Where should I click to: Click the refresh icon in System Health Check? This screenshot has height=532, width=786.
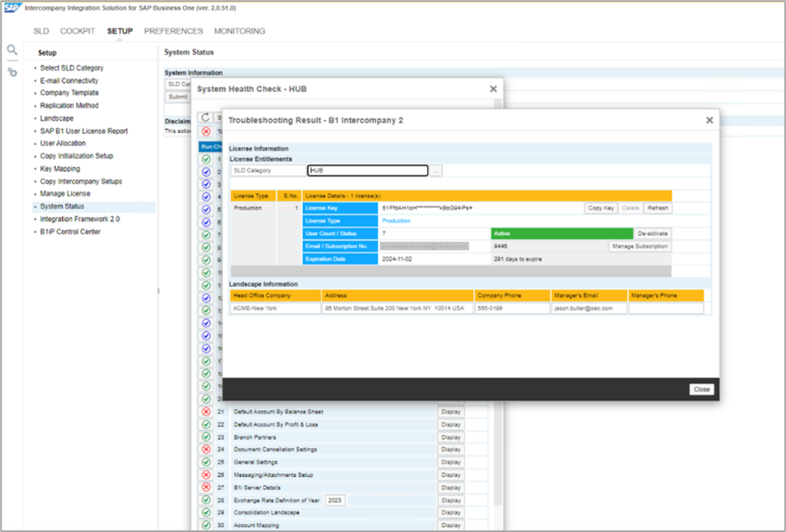click(x=206, y=117)
